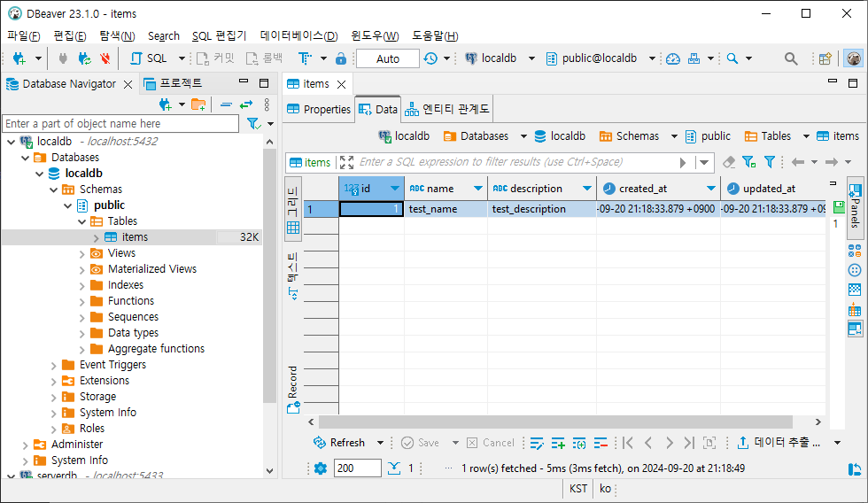Screen dimensions: 868x503
Task: Collapse the Tables tree node
Action: coord(81,222)
